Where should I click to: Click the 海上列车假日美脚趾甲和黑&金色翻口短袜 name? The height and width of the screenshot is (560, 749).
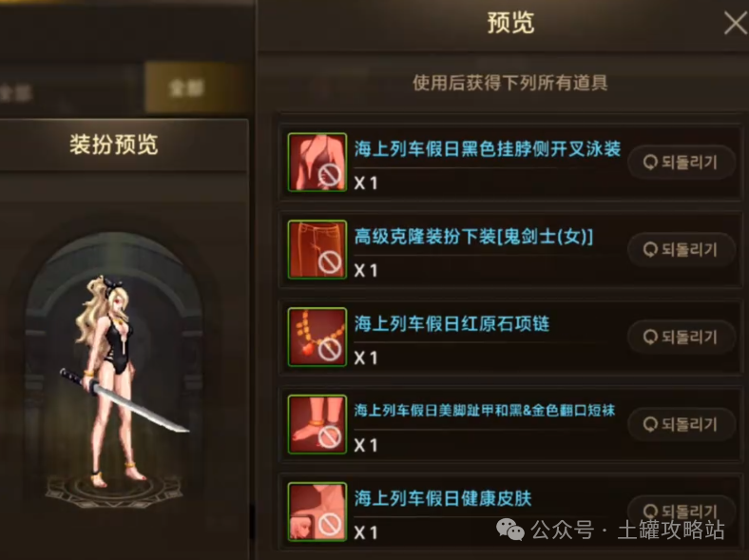coord(485,411)
